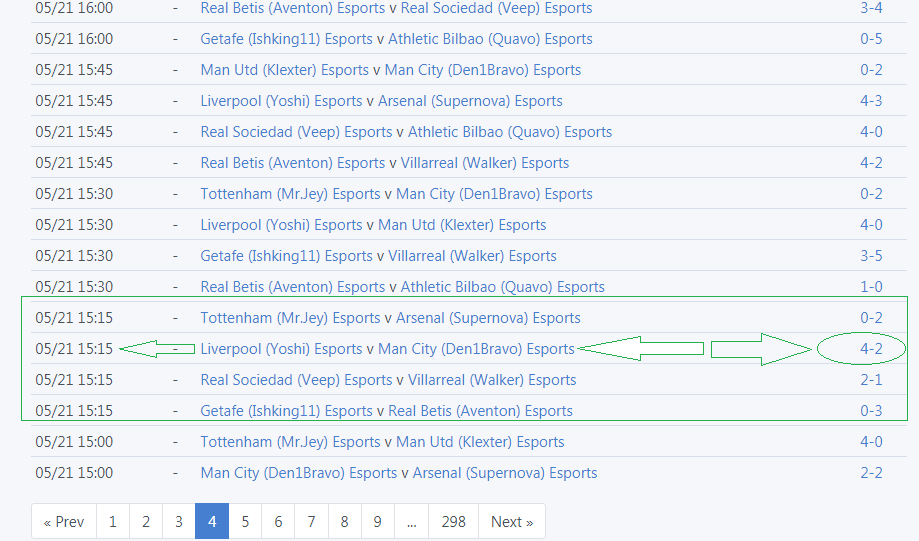Viewport: 919px width, 541px height.
Task: Open Liverpool (Yoshi) v Arsenal (Supernova) match
Action: click(x=381, y=101)
